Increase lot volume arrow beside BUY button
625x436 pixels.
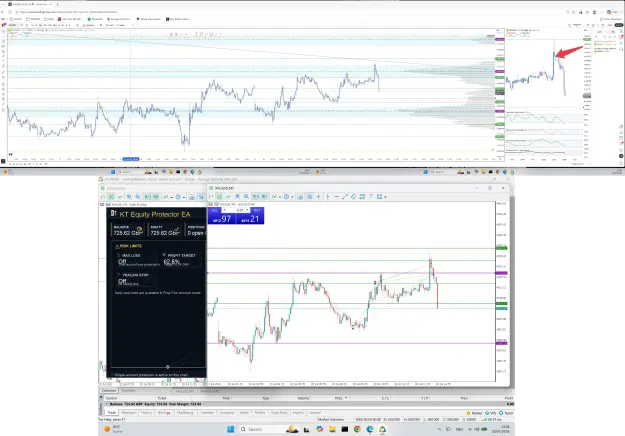248,210
